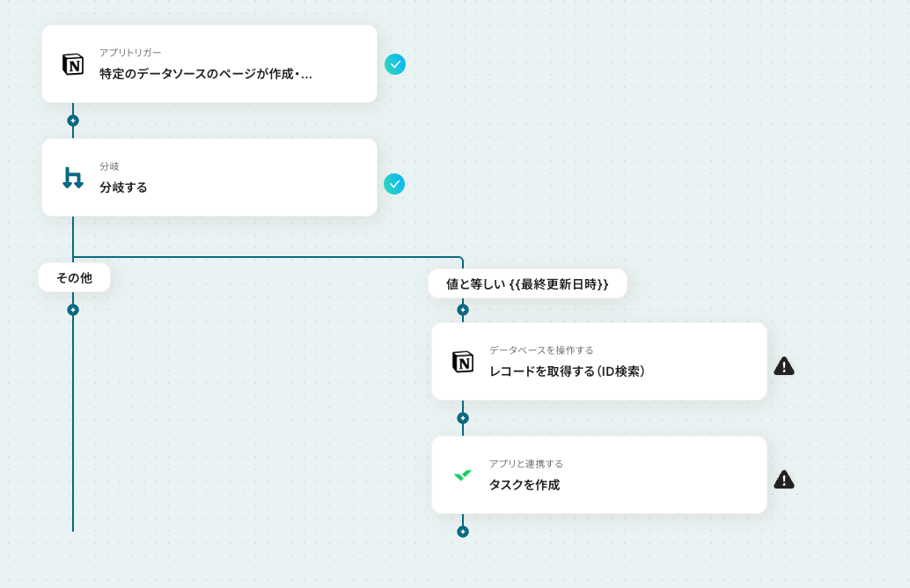Click the Notion icon in レコードを取得する card

[x=463, y=362]
